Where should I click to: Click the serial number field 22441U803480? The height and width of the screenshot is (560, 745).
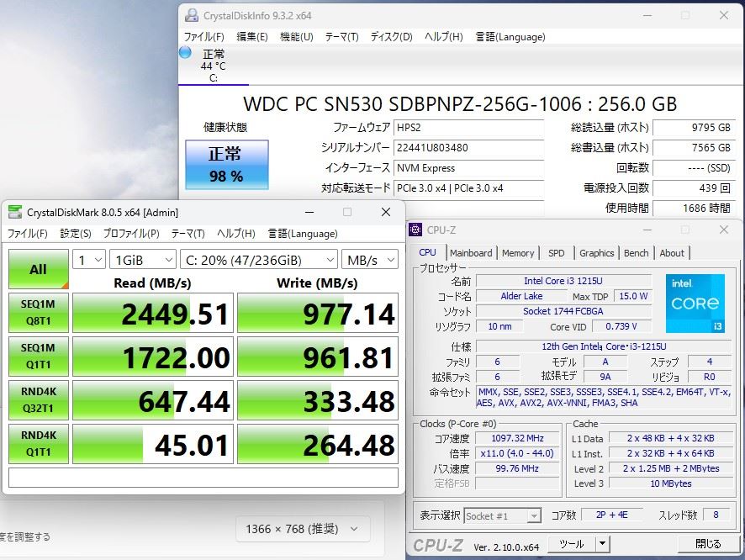click(469, 148)
